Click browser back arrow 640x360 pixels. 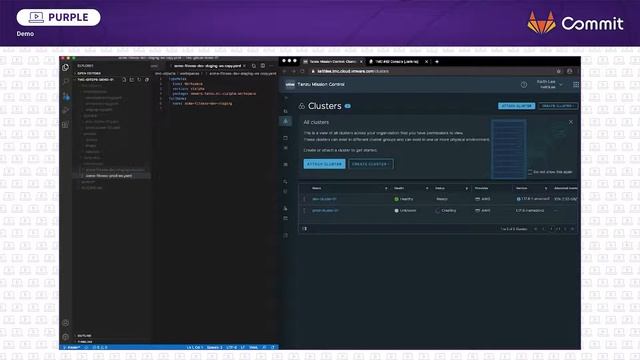285,71
